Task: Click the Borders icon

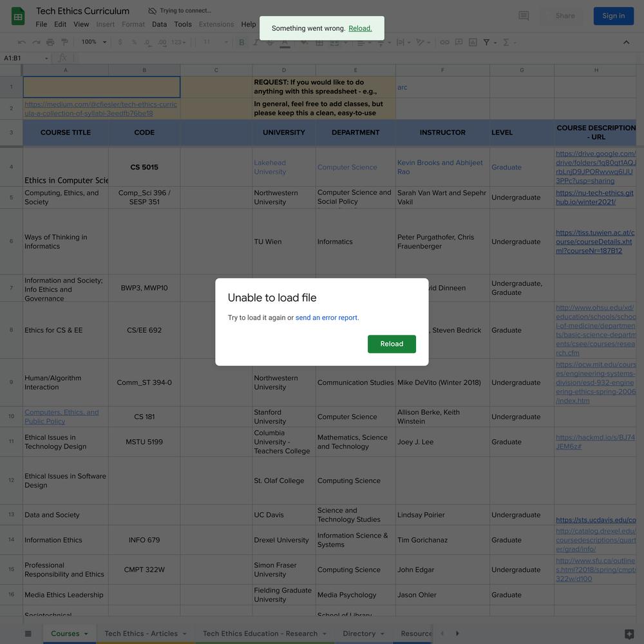Action: point(319,43)
